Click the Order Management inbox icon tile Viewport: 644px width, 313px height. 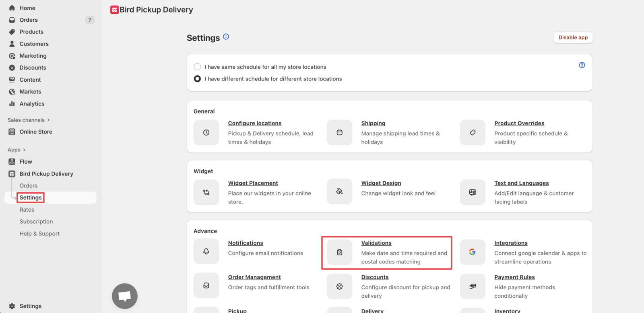206,286
